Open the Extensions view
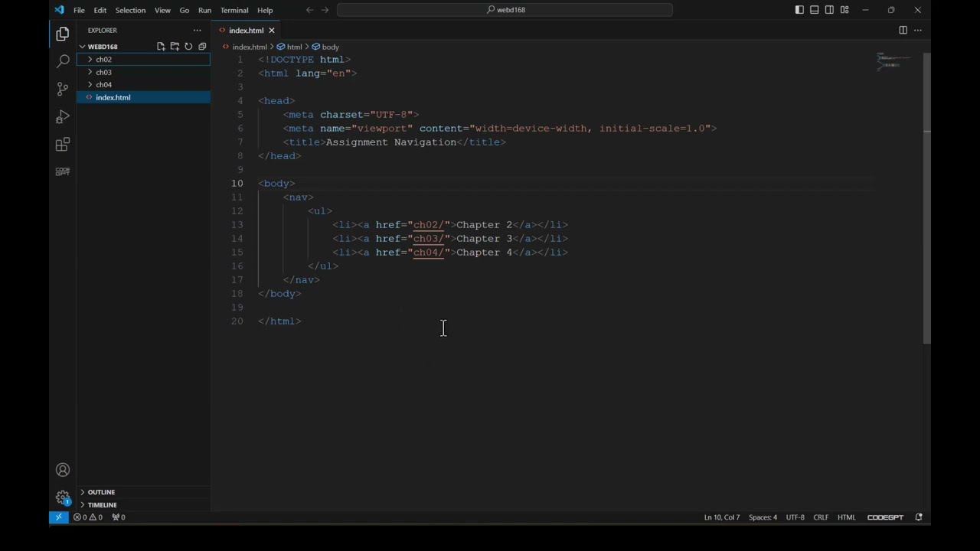 click(x=63, y=144)
